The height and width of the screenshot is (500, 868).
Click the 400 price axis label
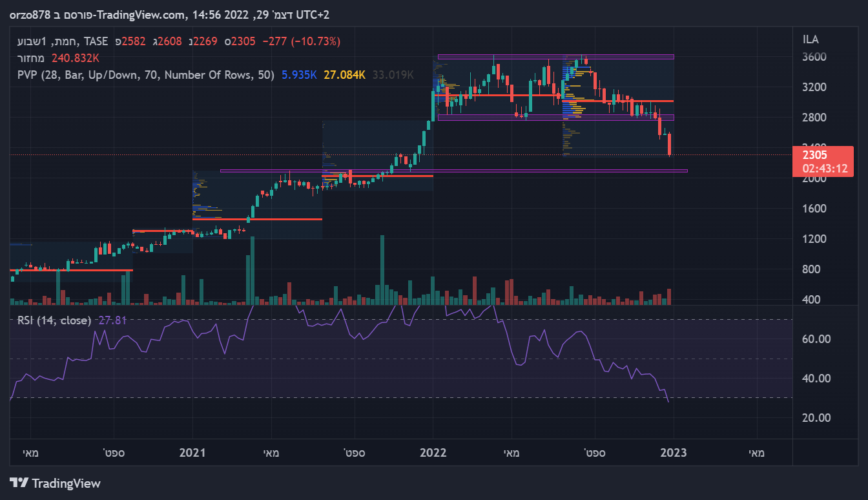[811, 300]
